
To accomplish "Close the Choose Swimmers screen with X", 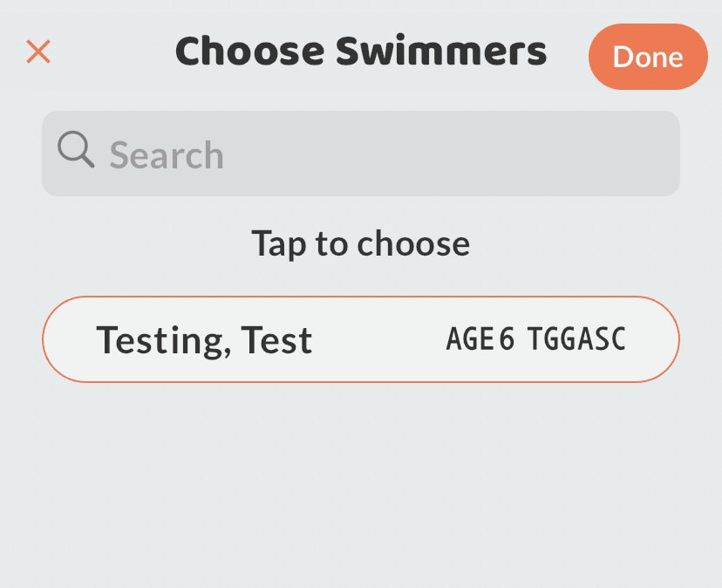I will click(38, 52).
